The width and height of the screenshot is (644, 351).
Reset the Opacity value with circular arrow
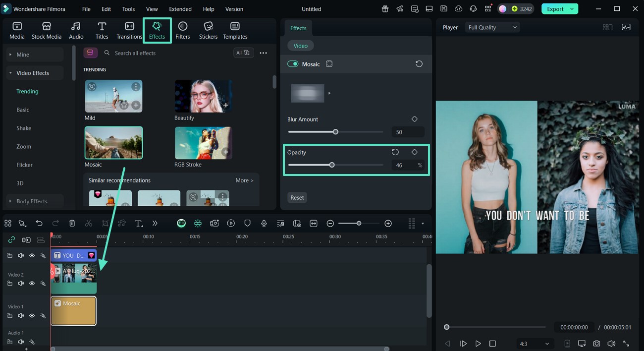coord(395,152)
